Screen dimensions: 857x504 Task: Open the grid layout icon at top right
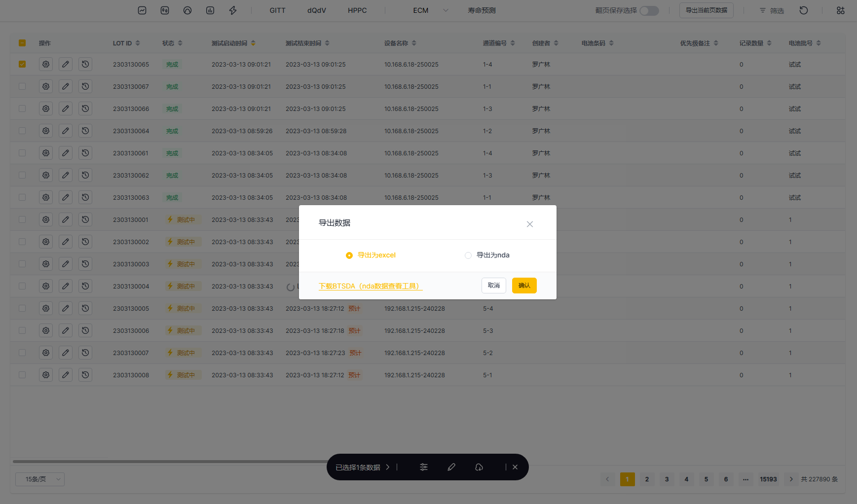pos(841,10)
